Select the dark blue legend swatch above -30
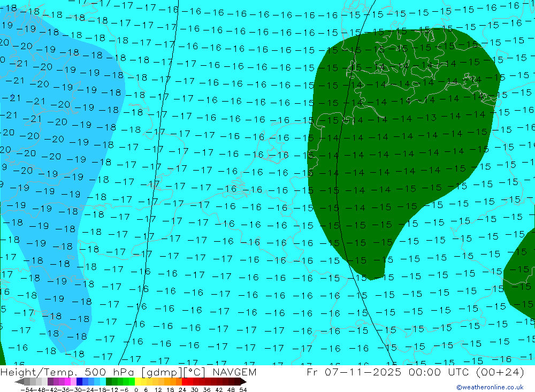Screen dimensions: 535x392 click(x=80, y=381)
